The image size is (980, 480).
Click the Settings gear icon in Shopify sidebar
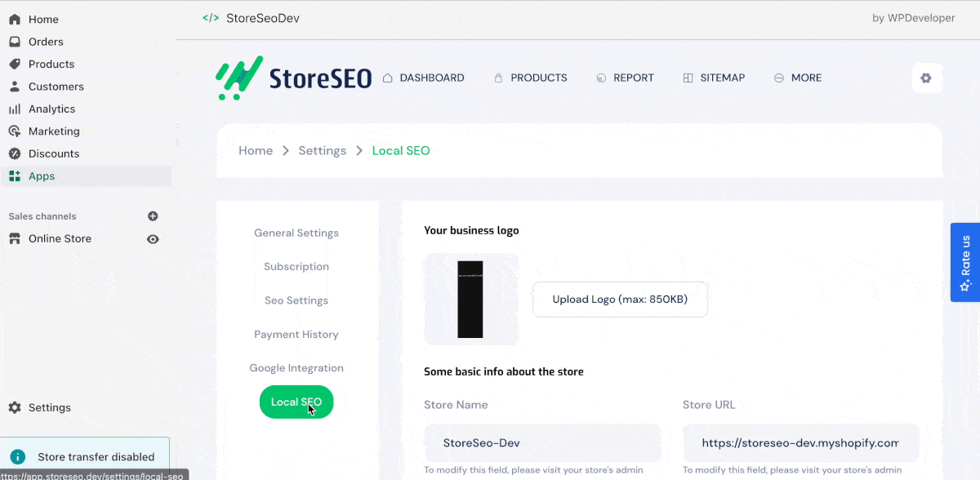15,407
